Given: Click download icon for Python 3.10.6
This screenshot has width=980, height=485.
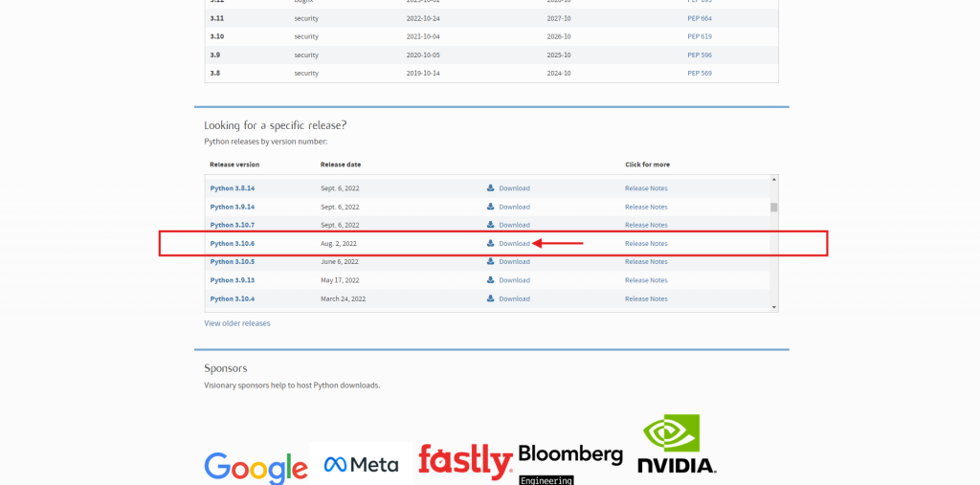Looking at the screenshot, I should [x=491, y=243].
